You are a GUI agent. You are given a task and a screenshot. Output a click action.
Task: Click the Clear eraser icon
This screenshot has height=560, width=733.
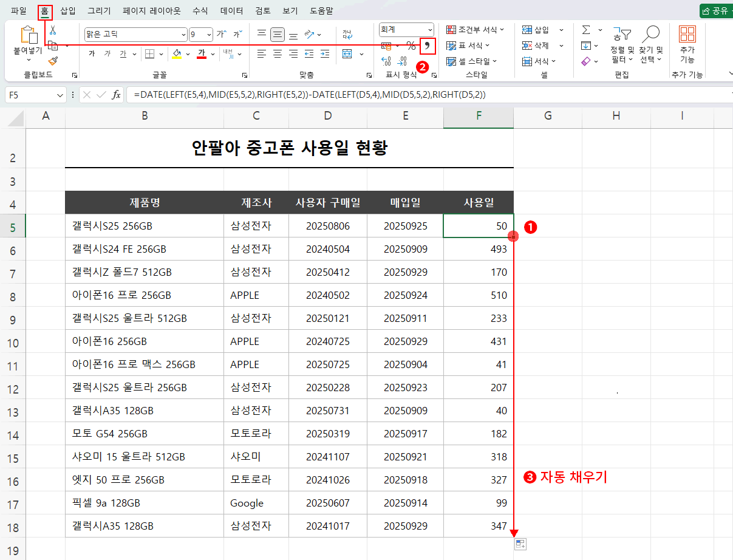tap(586, 61)
